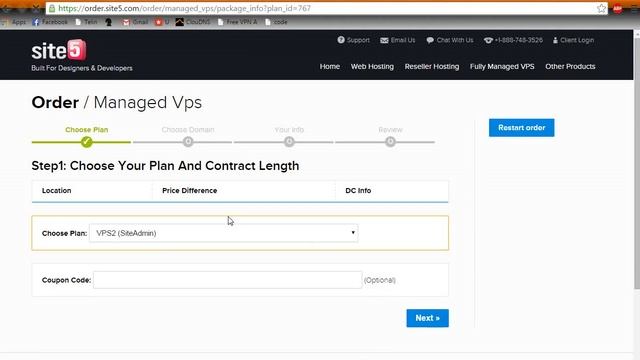Open Fully Managed VPS menu item

(x=502, y=67)
